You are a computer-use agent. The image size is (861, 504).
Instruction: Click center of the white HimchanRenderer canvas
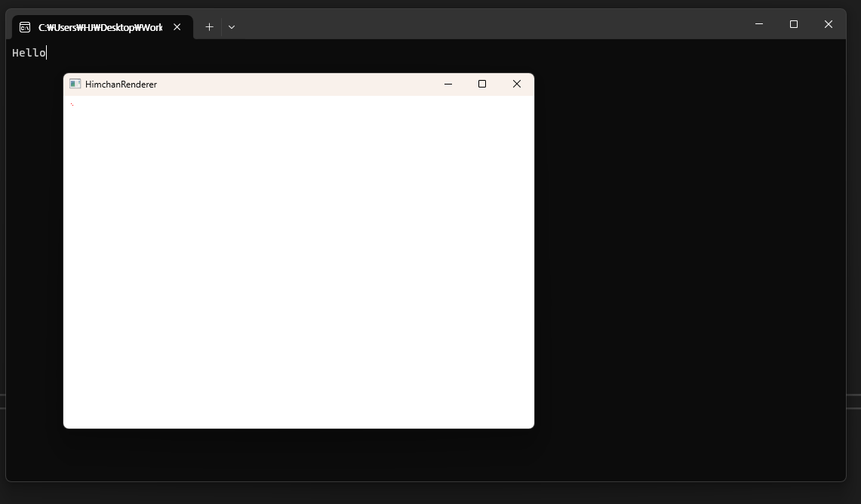[299, 262]
